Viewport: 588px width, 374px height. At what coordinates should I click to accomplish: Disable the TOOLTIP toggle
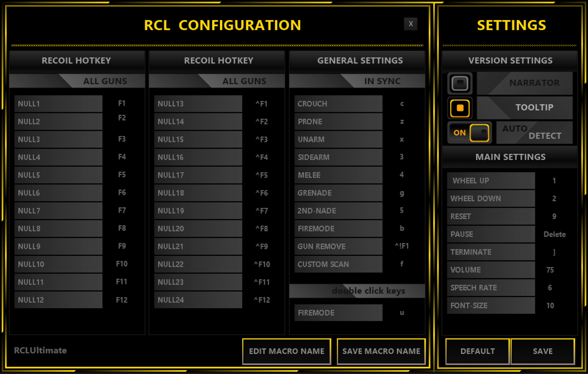click(x=460, y=108)
